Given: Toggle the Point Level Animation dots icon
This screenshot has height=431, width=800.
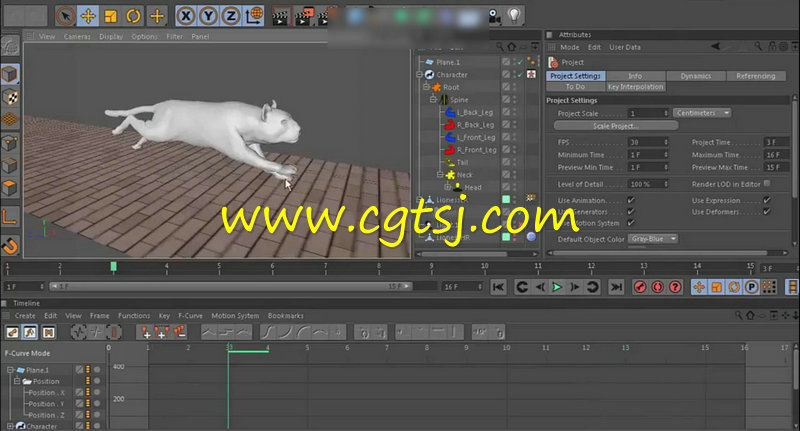Looking at the screenshot, I should [x=769, y=287].
